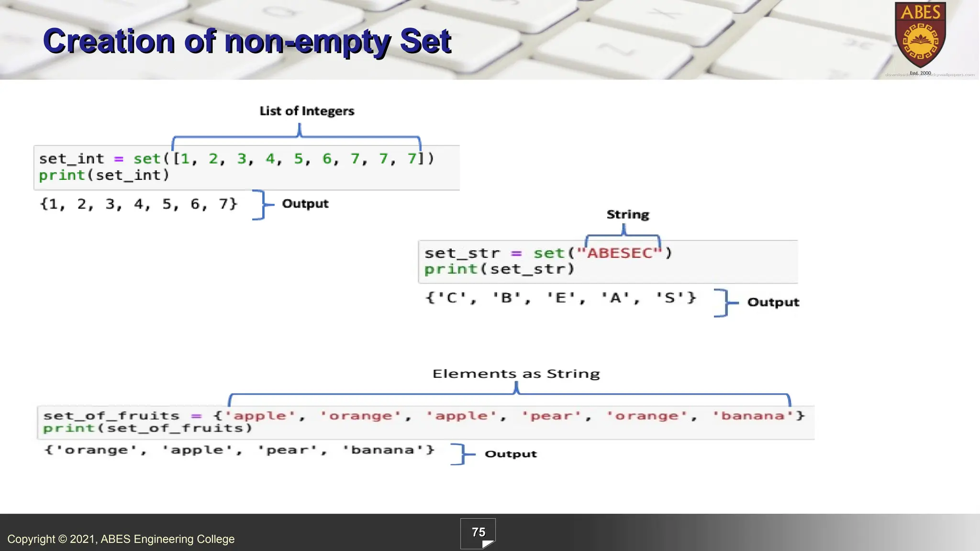
Task: Click the Output label near fruits output
Action: pos(511,454)
